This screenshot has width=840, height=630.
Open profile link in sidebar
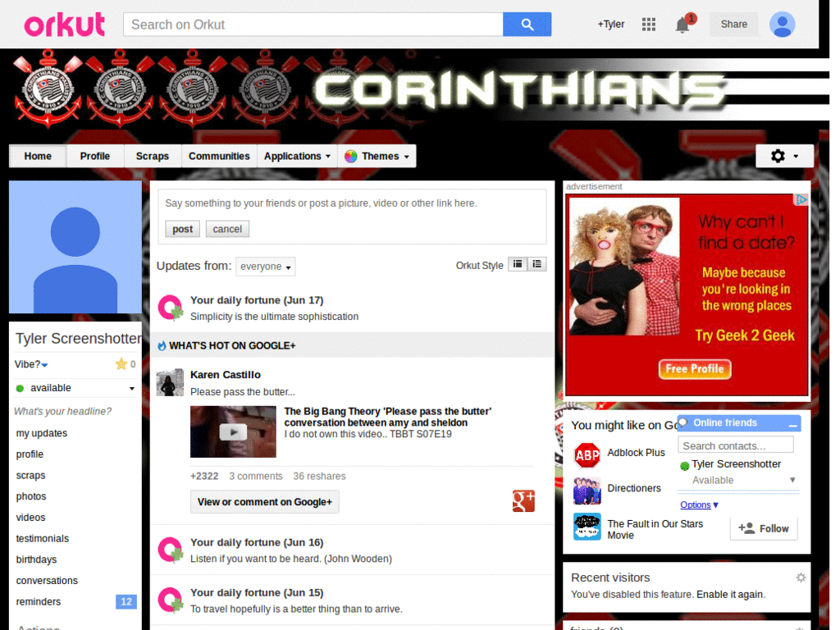pos(30,454)
